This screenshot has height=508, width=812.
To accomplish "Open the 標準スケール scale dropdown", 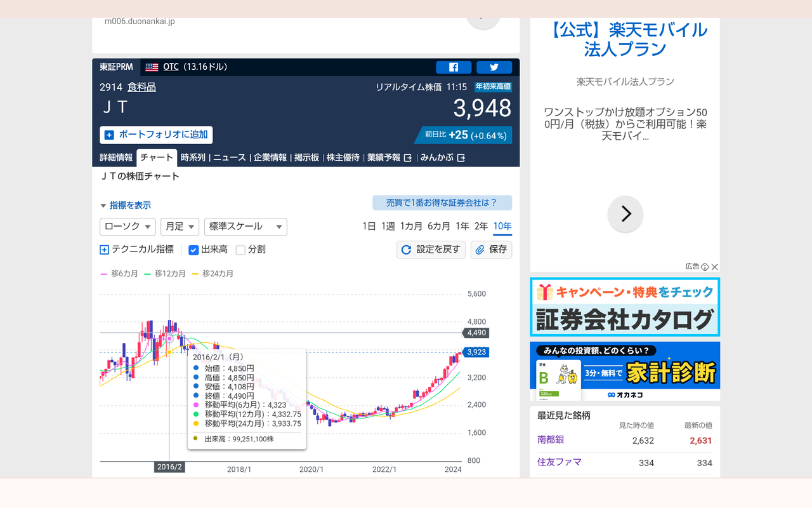I will click(246, 227).
